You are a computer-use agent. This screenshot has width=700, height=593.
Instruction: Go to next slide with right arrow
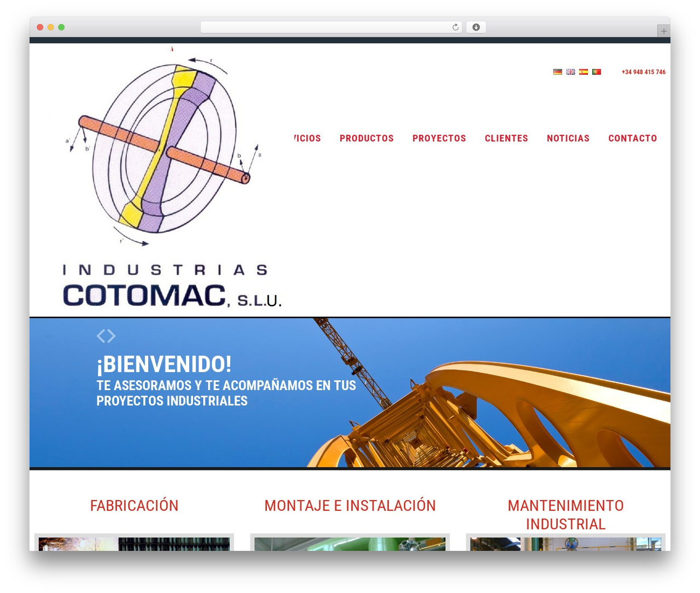(x=111, y=336)
